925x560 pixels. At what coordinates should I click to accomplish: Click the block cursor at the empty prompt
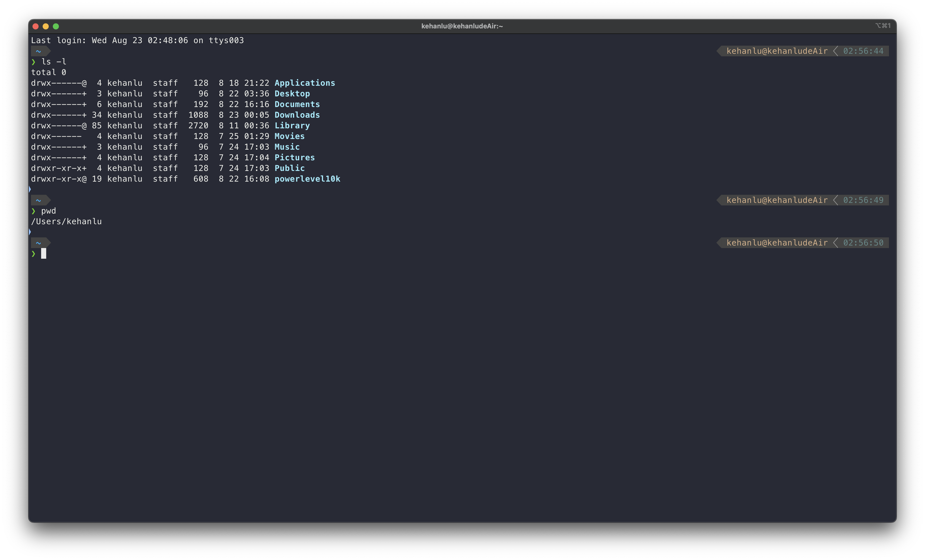[x=44, y=254]
